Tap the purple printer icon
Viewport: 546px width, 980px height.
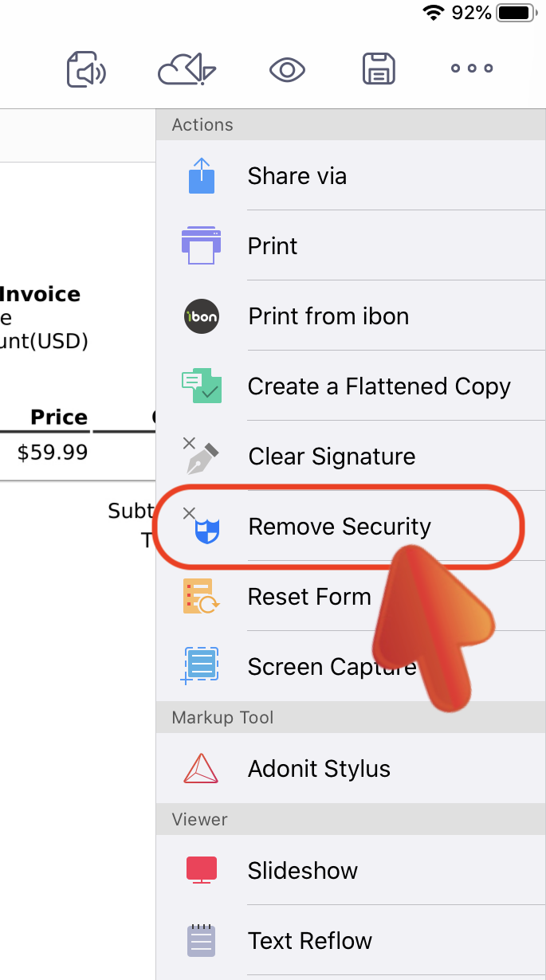pos(202,245)
